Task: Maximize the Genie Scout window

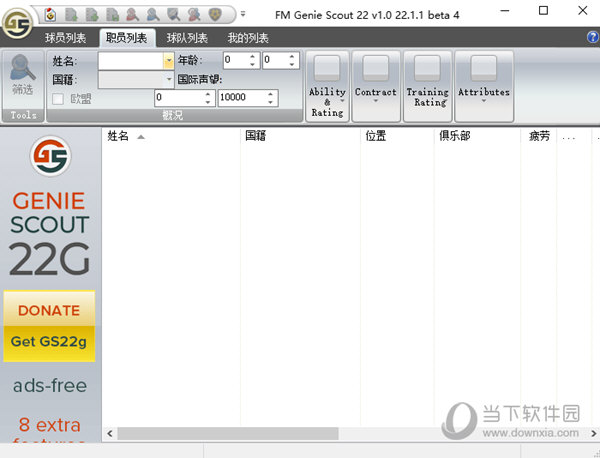Action: 543,11
